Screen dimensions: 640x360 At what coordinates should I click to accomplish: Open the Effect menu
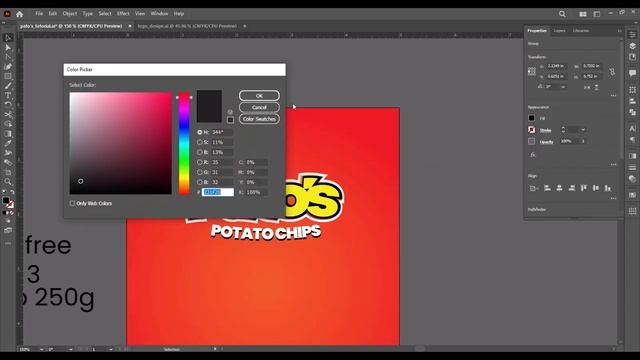123,13
